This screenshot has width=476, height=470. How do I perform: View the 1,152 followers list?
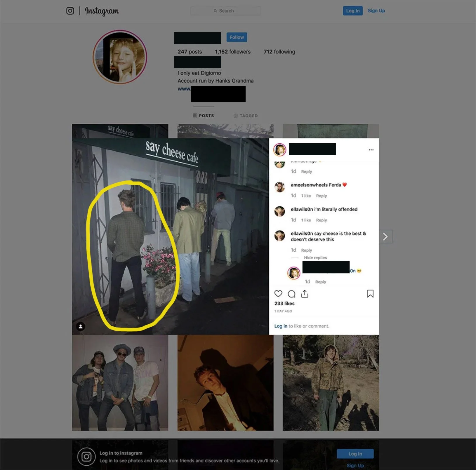coord(233,52)
